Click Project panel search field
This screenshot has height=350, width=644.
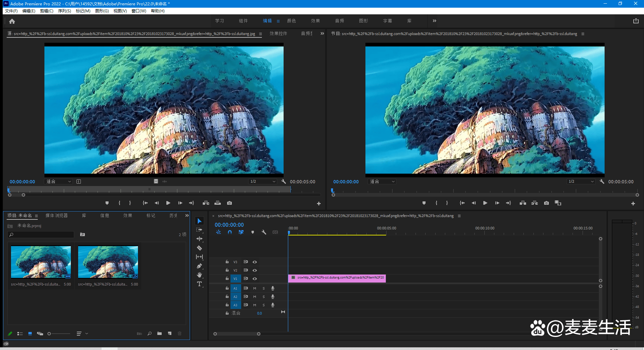(x=41, y=234)
